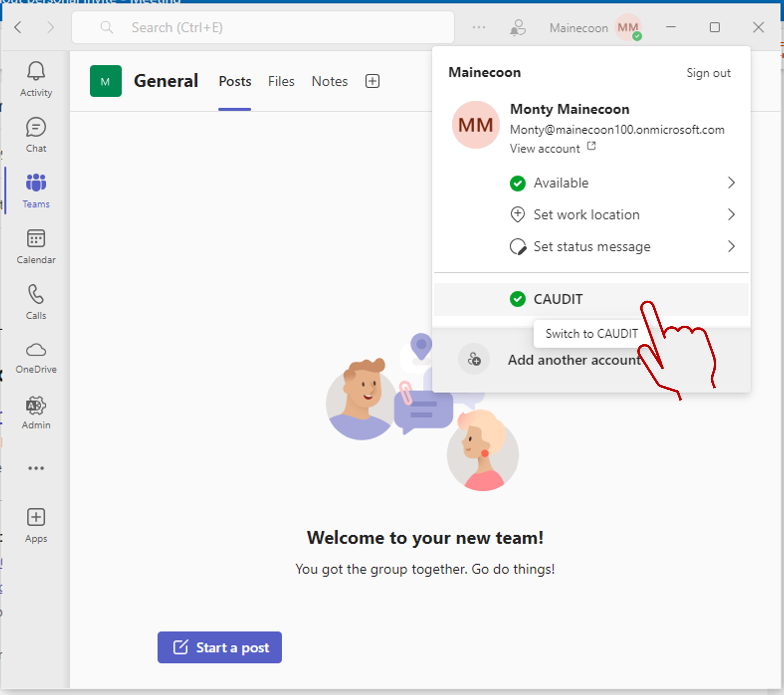Open View account link
784x695 pixels.
click(x=552, y=148)
